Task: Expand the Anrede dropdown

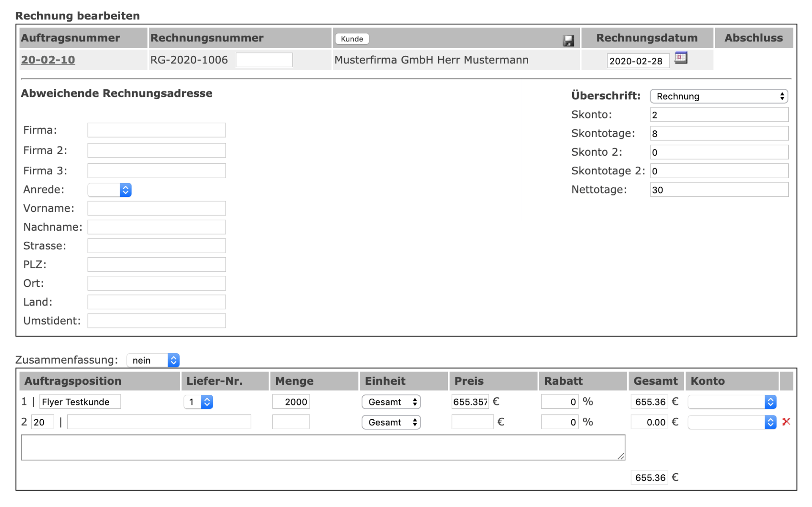Action: pos(110,190)
